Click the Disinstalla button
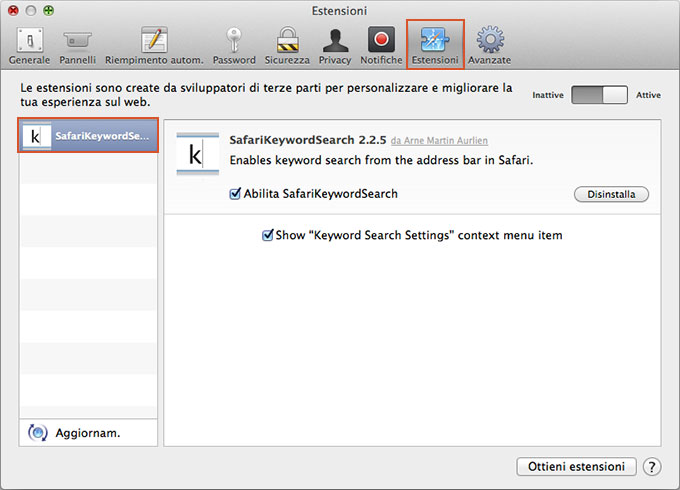The height and width of the screenshot is (490, 680). (611, 194)
